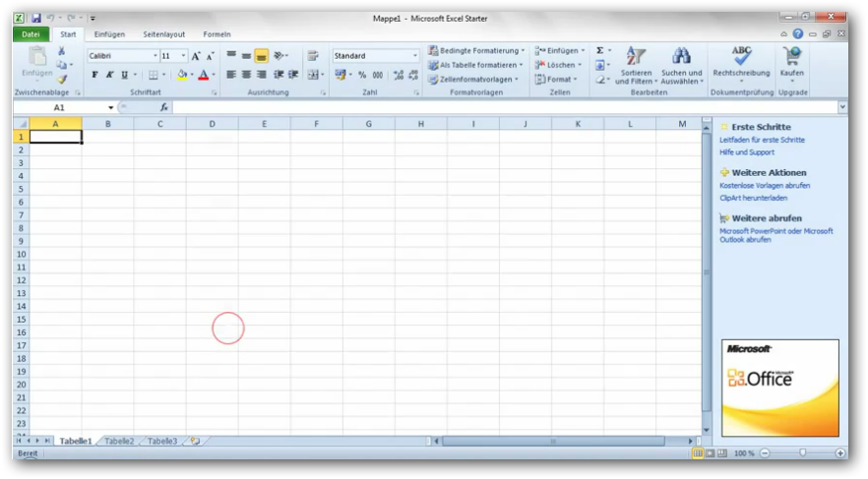The image size is (868, 479).
Task: Decrease indent using the indent icon
Action: [x=279, y=74]
